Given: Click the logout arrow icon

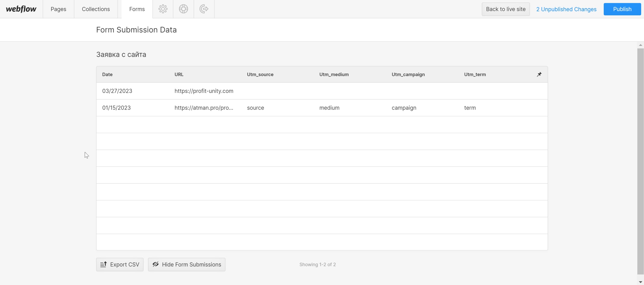Looking at the screenshot, I should pos(204,9).
